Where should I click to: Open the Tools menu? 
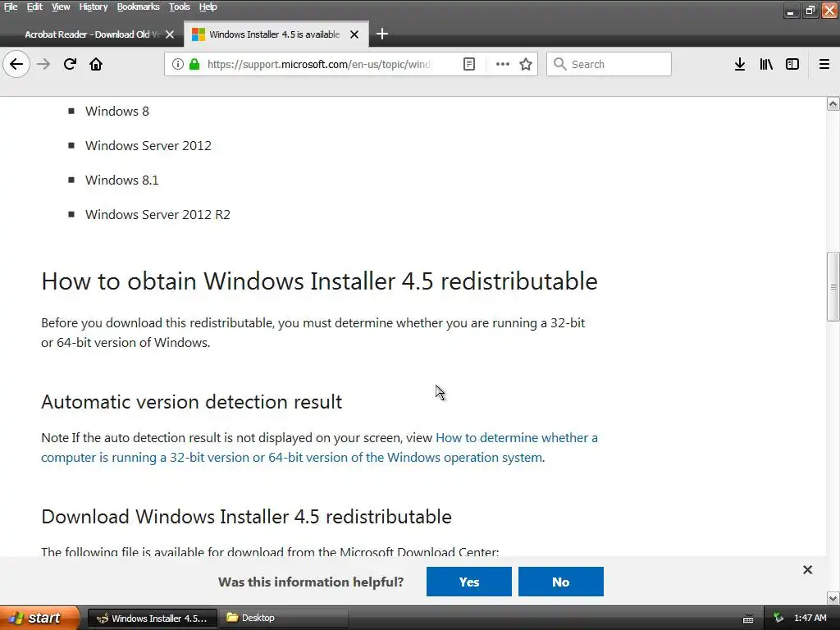[x=180, y=7]
